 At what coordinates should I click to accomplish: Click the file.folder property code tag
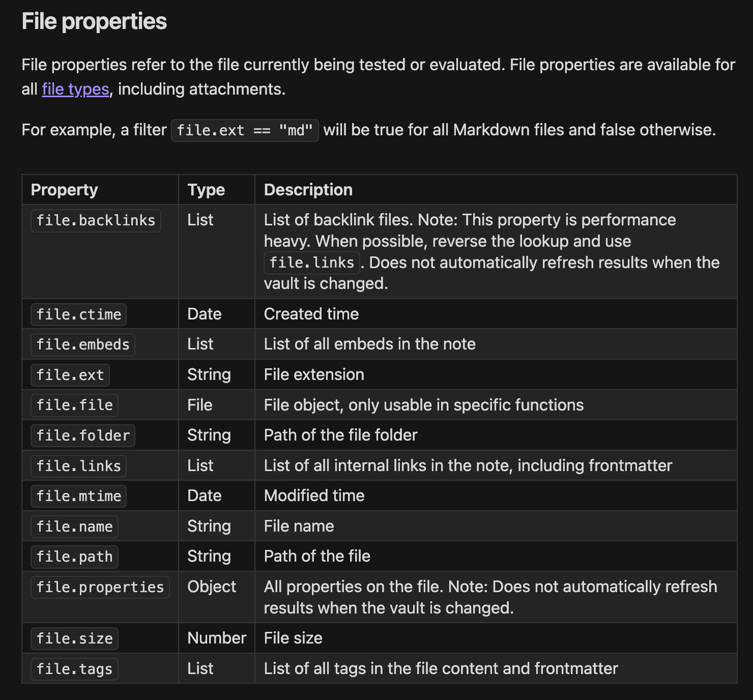coord(83,436)
